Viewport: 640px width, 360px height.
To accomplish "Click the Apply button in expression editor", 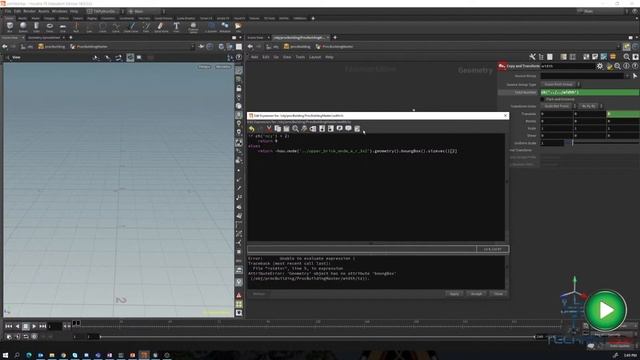I will point(454,294).
